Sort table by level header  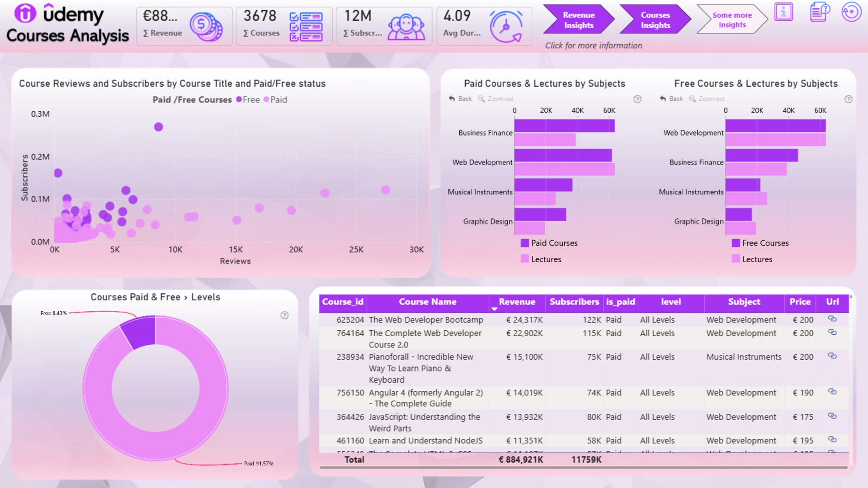[671, 302]
